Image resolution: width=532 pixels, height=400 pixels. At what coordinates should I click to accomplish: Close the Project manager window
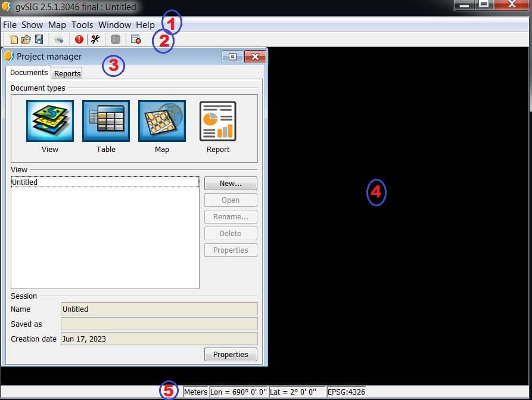(255, 57)
